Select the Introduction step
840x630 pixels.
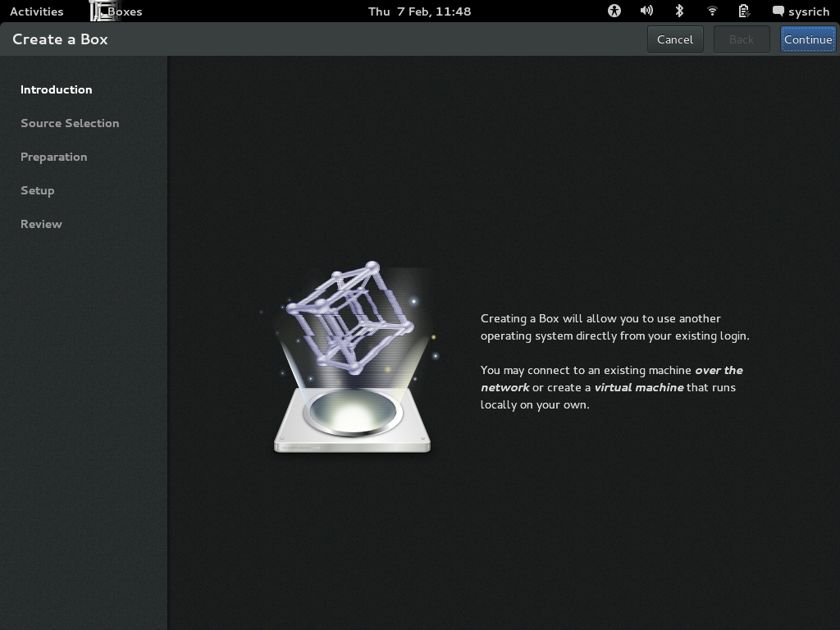click(x=57, y=89)
